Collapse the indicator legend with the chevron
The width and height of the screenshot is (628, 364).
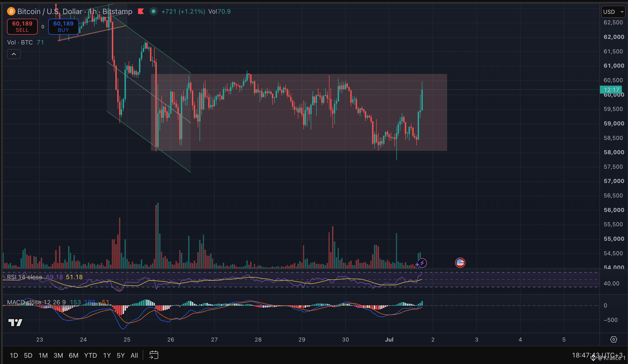coord(14,54)
